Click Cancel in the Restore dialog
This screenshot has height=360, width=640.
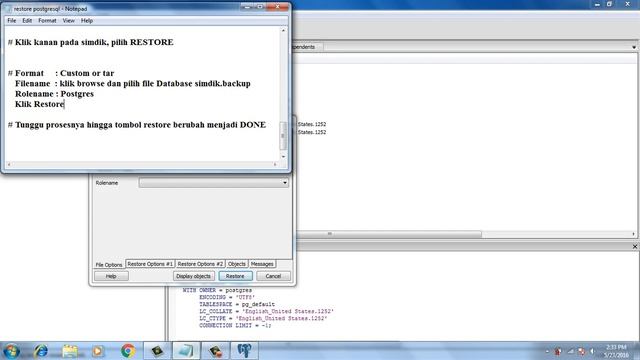pos(273,276)
